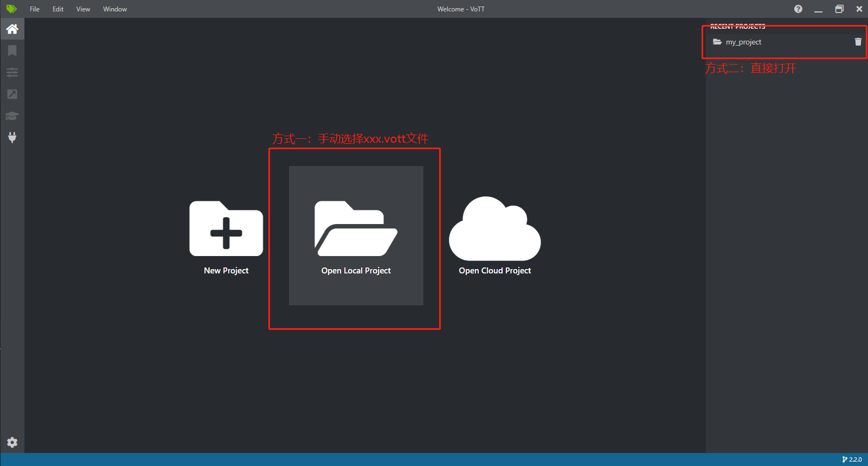The height and width of the screenshot is (466, 868).
Task: Click the New Project folder-plus icon
Action: click(226, 228)
